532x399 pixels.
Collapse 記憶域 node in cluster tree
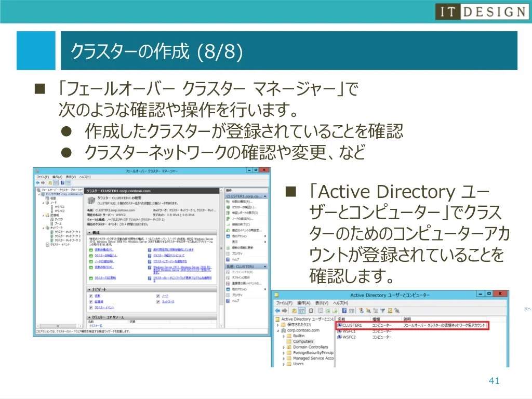(x=44, y=215)
